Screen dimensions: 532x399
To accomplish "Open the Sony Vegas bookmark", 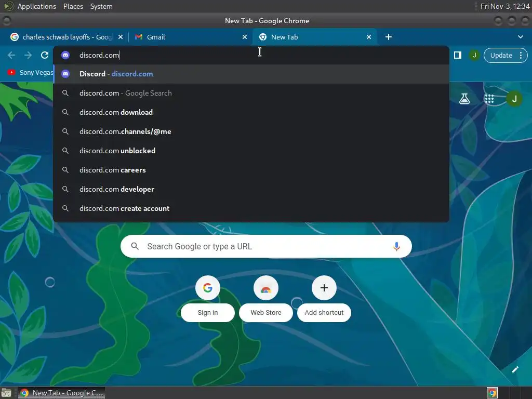I will tap(31, 72).
